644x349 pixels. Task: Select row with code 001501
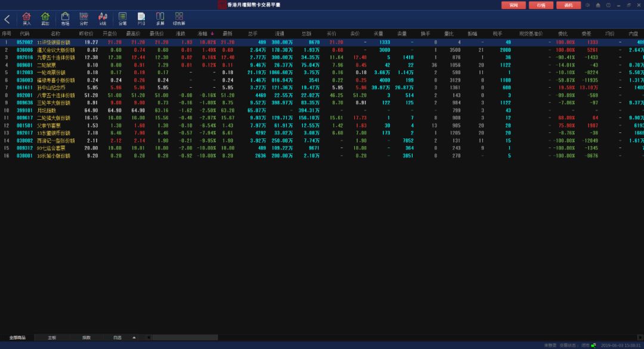pos(322,125)
